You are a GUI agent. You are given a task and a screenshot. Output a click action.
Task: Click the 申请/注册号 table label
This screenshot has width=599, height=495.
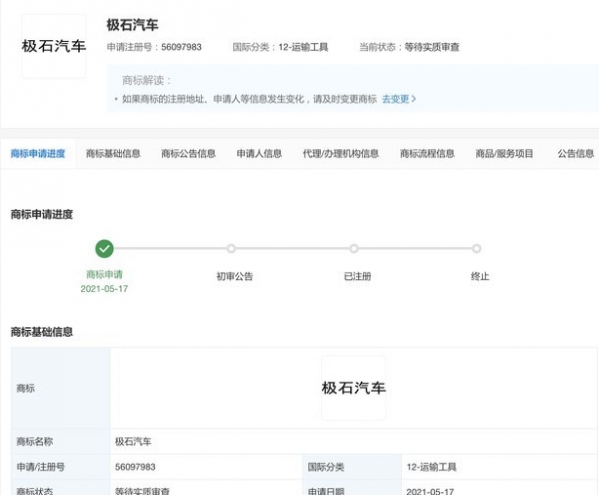(x=40, y=467)
